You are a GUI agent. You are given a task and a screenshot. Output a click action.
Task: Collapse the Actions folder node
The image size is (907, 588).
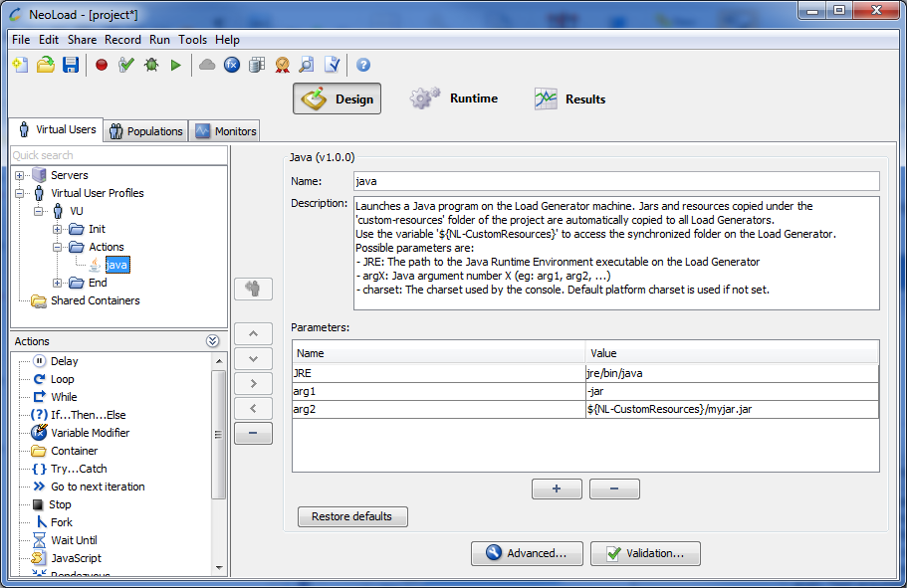point(58,247)
